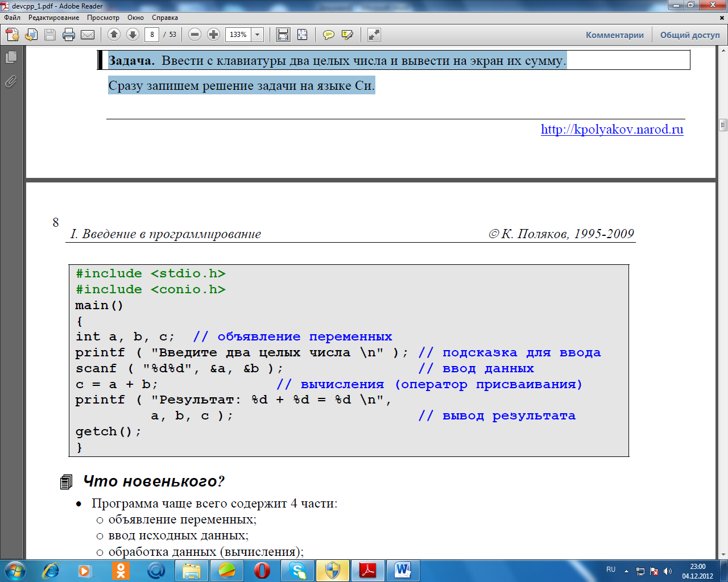Click the RU language indicator
This screenshot has width=728, height=582.
click(611, 569)
